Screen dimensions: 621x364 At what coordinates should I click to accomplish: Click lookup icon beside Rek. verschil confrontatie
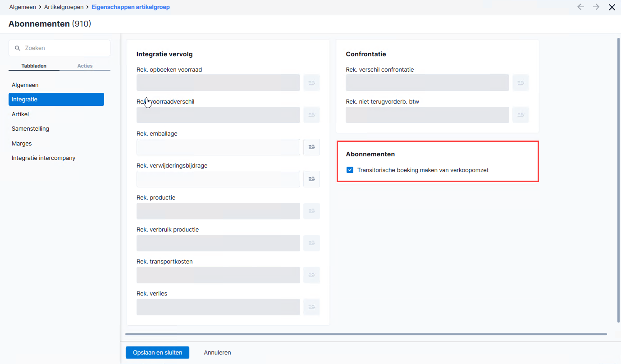[521, 83]
